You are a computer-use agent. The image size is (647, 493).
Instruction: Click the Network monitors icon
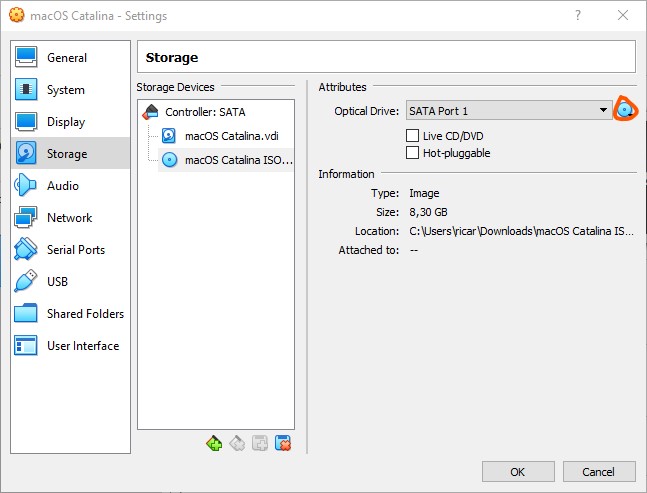(26, 217)
